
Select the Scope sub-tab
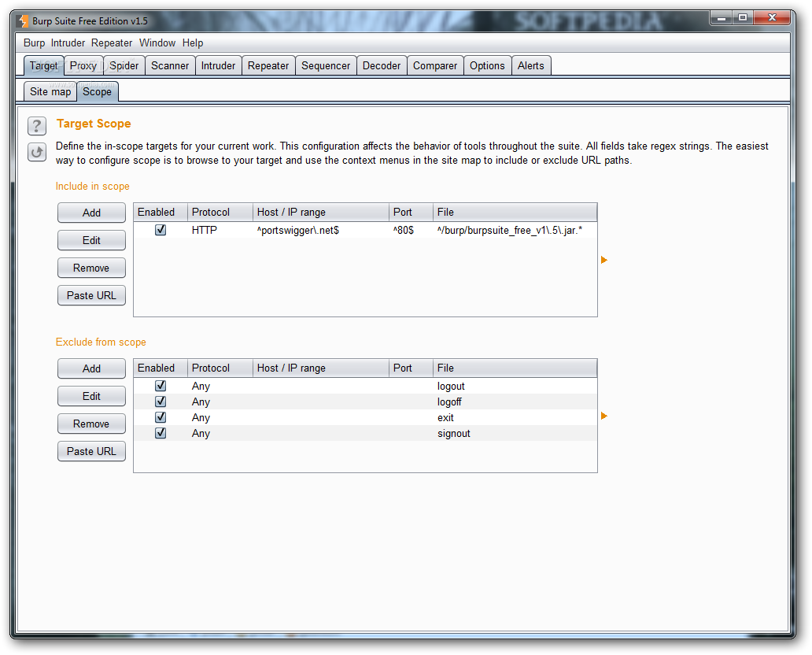coord(98,92)
